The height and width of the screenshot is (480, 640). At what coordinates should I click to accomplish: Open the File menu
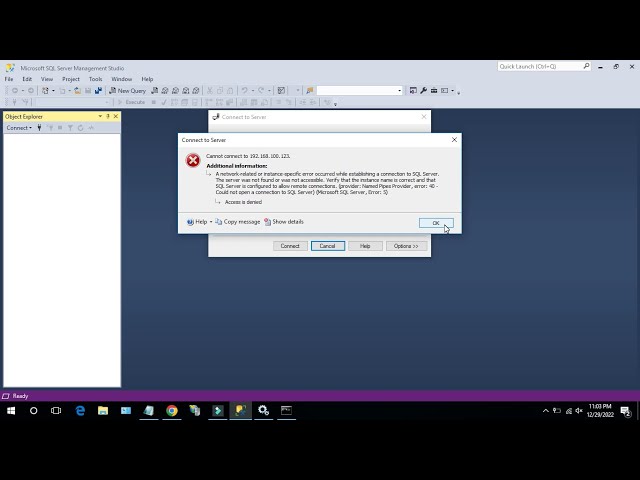(x=9, y=79)
